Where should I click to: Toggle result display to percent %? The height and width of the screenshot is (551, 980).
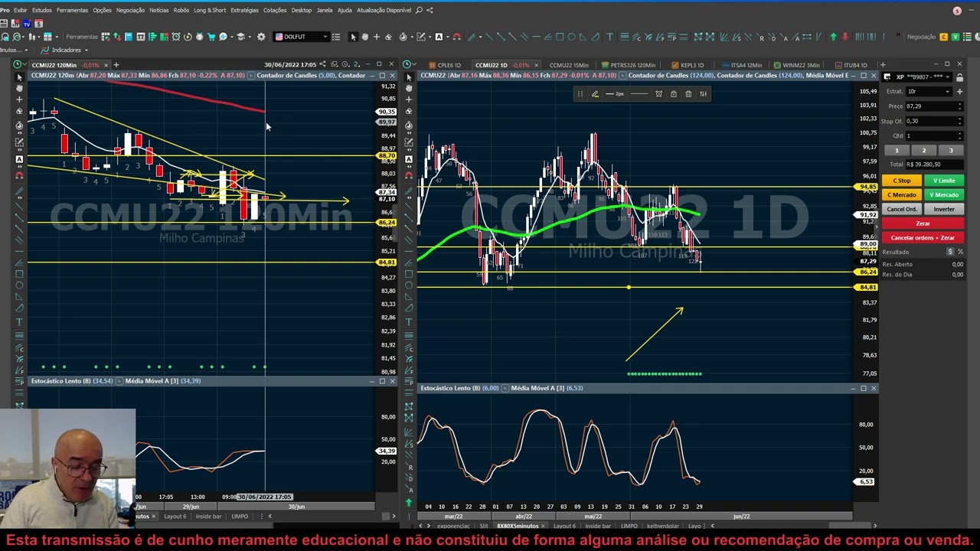(960, 251)
